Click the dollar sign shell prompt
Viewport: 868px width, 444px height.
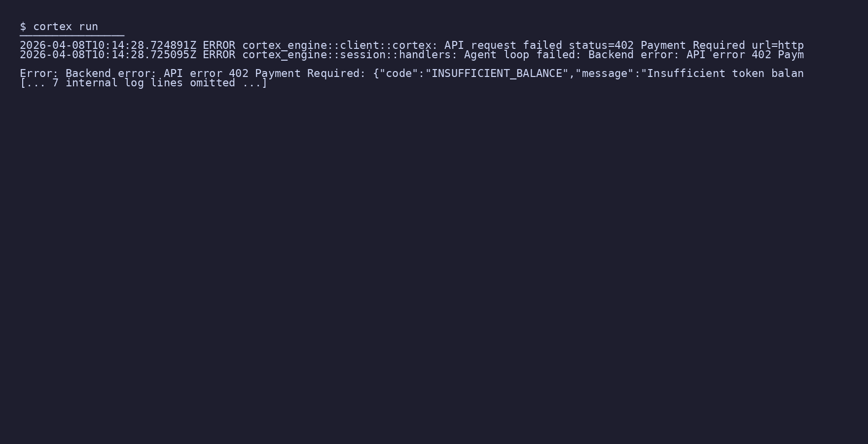(23, 27)
